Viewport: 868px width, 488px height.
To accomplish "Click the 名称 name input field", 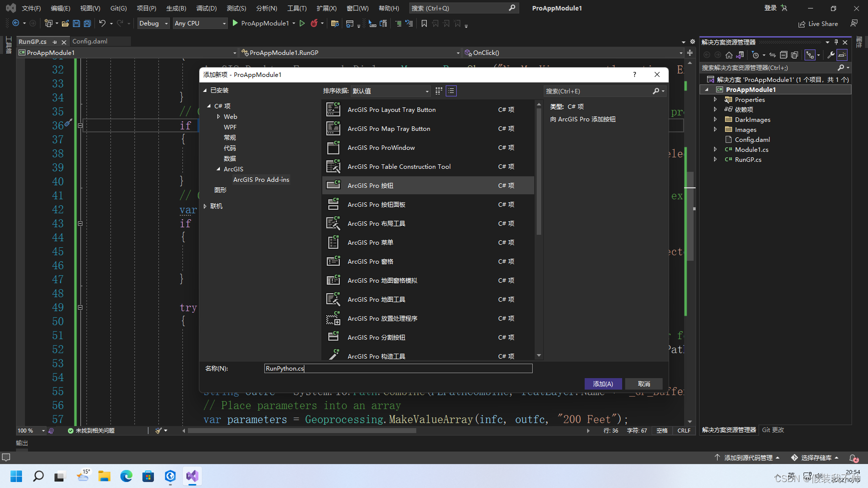I will [398, 369].
